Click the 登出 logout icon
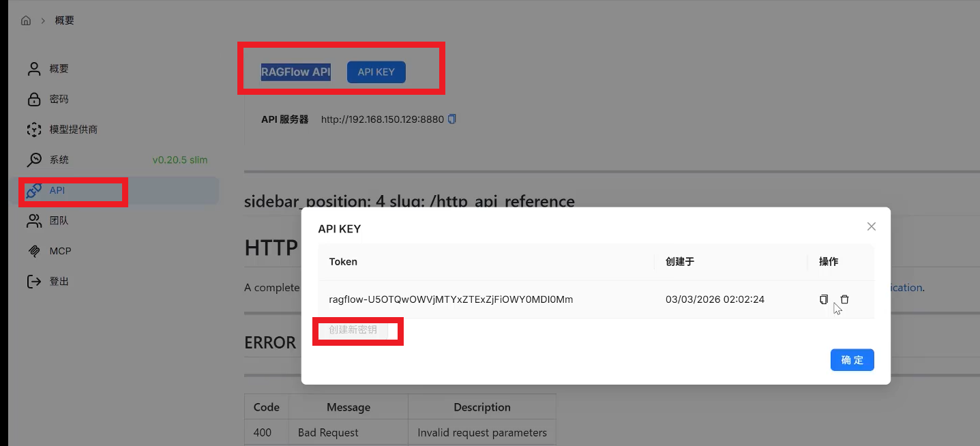 point(34,282)
